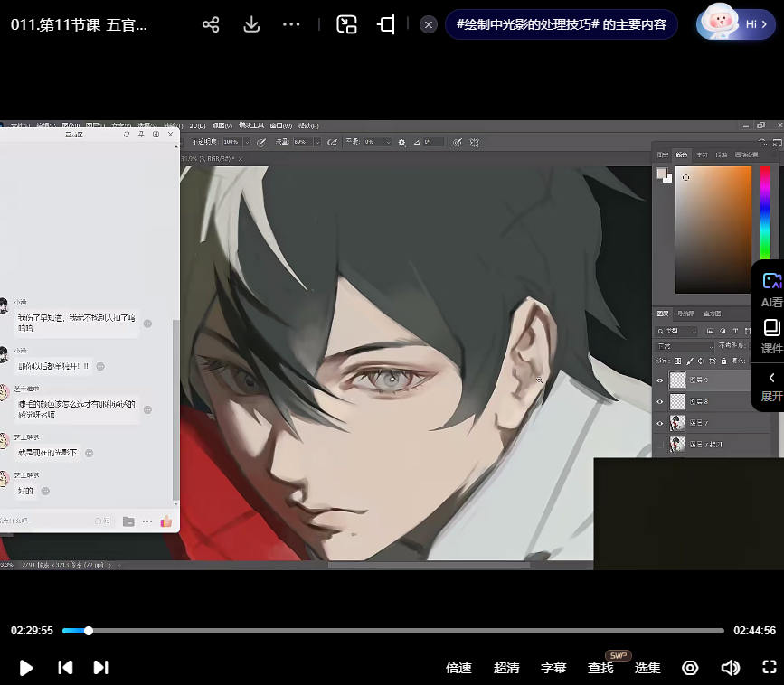
Task: Enter fullscreen mode
Action: [x=770, y=668]
